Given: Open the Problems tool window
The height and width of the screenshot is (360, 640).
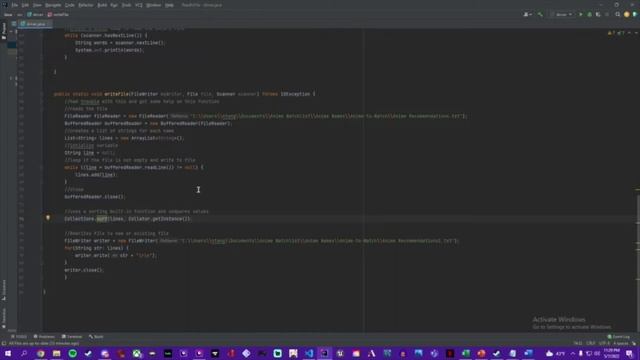Looking at the screenshot, I should pyautogui.click(x=44, y=337).
